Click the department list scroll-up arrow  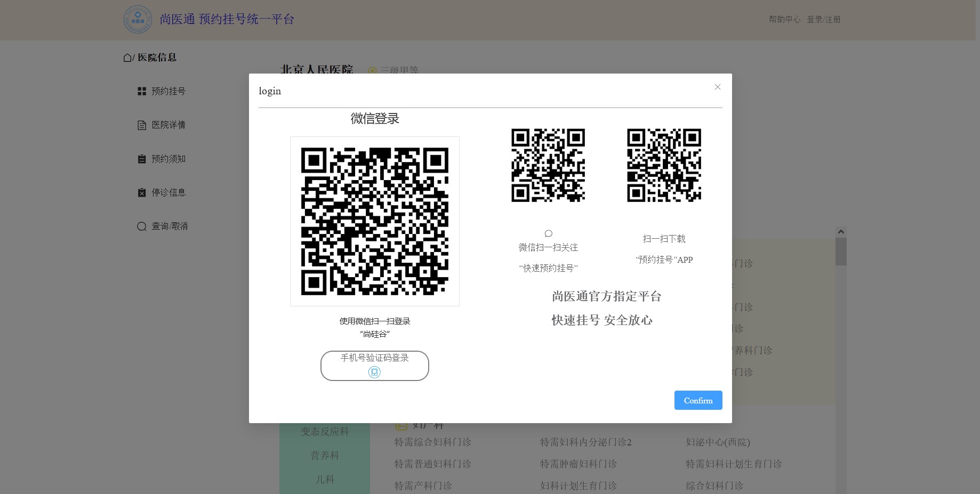pos(841,232)
